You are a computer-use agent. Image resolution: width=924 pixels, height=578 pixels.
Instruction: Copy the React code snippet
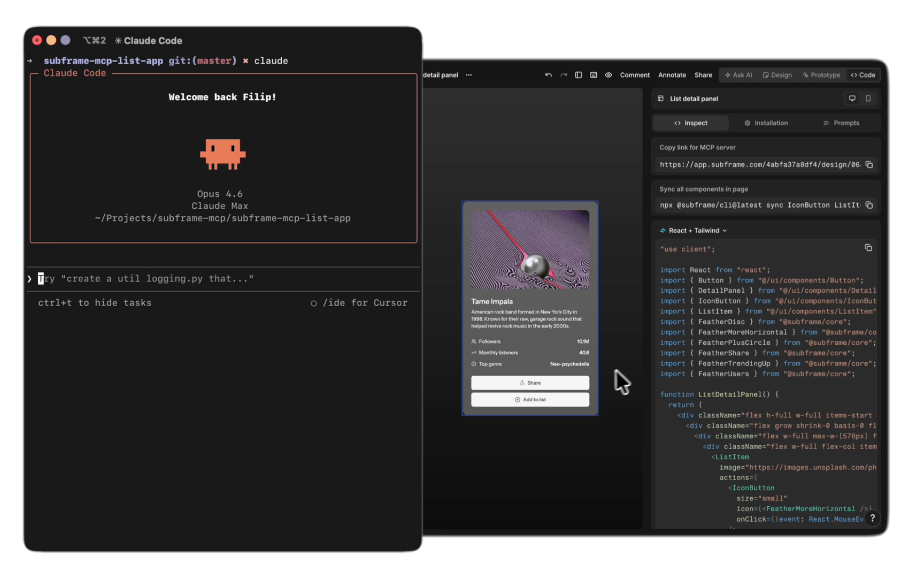(x=868, y=248)
